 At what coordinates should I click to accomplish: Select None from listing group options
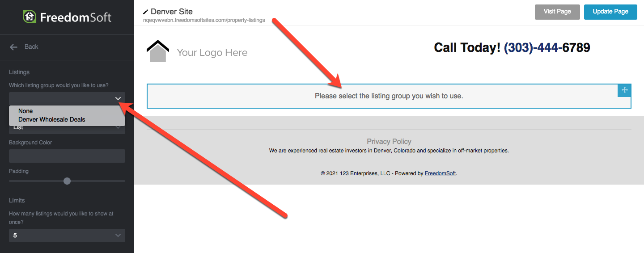(x=25, y=111)
